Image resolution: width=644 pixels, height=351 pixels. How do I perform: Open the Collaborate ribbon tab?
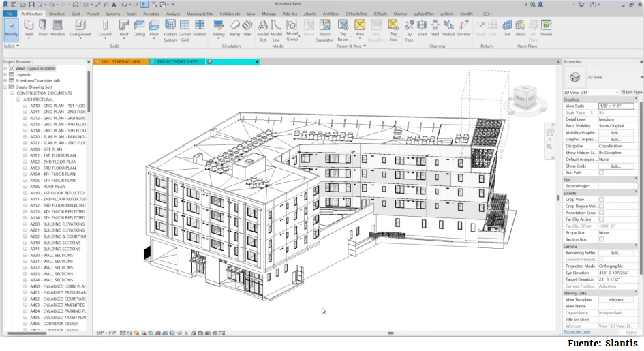tap(230, 14)
